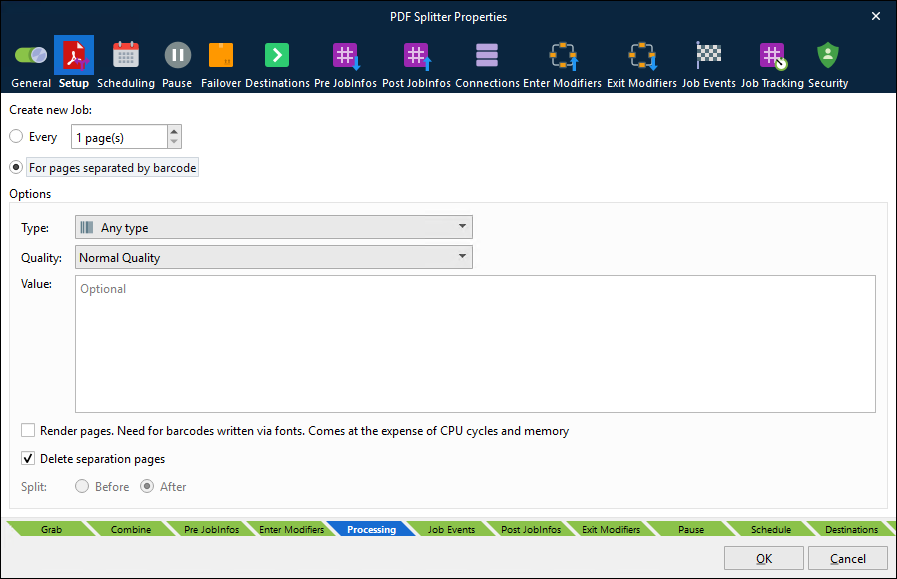Screen dimensions: 897x579
Task: Select For pages separated by barcode option
Action: coord(16,167)
